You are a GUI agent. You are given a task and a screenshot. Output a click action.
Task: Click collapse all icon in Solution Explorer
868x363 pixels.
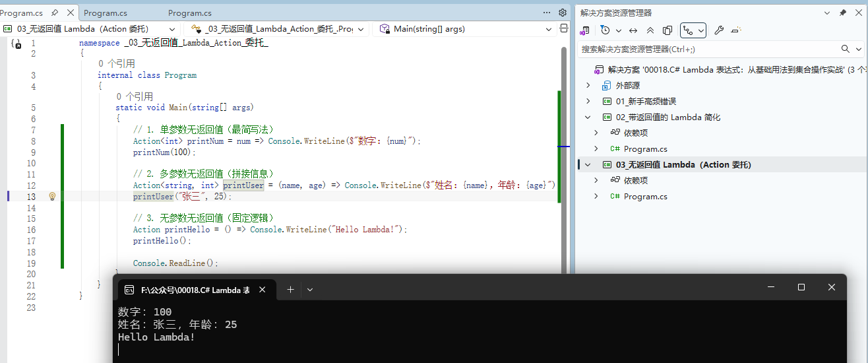tap(650, 30)
